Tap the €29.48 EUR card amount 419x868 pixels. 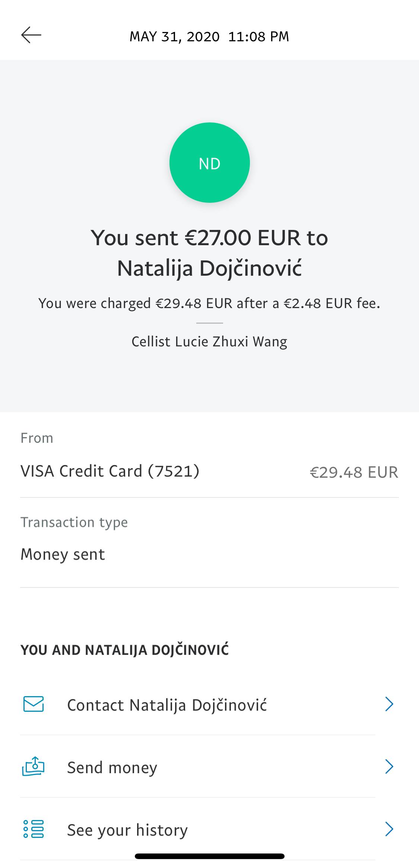pyautogui.click(x=354, y=472)
